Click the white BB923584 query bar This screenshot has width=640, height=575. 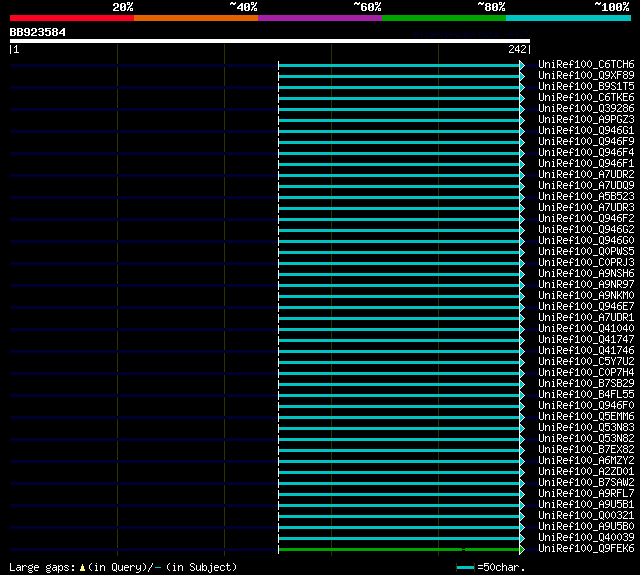pos(270,41)
